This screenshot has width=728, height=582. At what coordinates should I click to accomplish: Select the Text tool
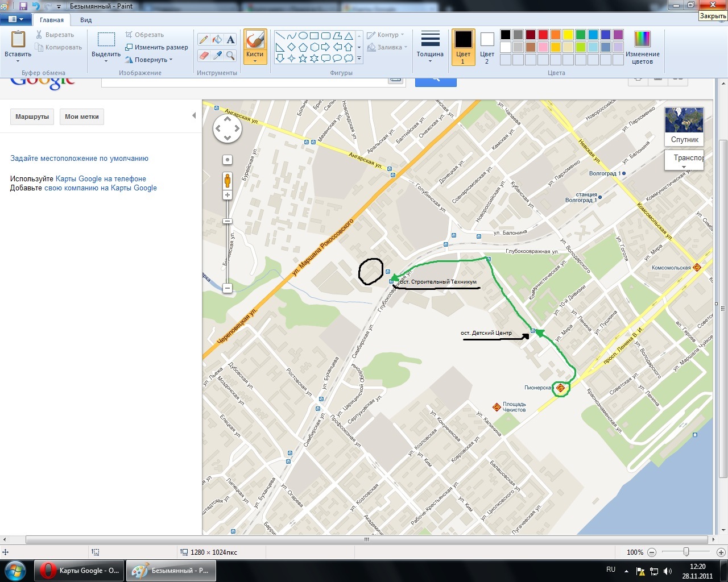[x=230, y=39]
